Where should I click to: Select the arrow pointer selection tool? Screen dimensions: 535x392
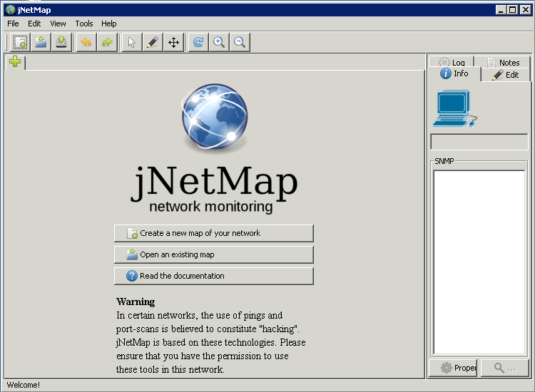pos(131,43)
